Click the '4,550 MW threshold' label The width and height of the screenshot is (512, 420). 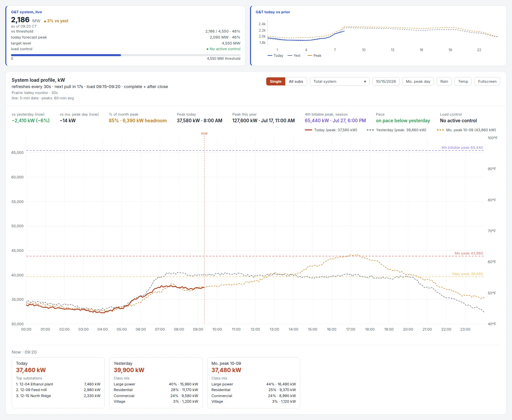pyautogui.click(x=223, y=58)
